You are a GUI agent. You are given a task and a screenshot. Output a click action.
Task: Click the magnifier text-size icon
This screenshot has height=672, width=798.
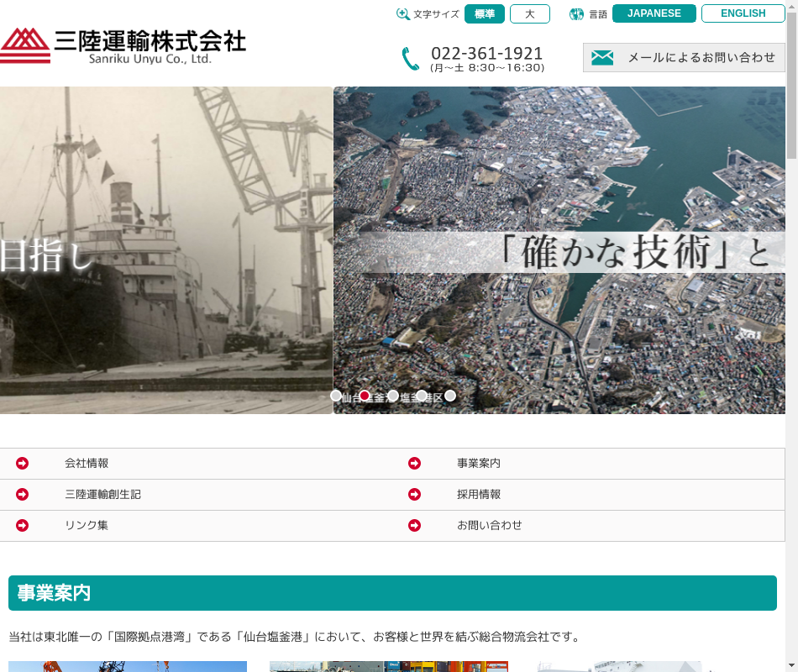coord(403,14)
